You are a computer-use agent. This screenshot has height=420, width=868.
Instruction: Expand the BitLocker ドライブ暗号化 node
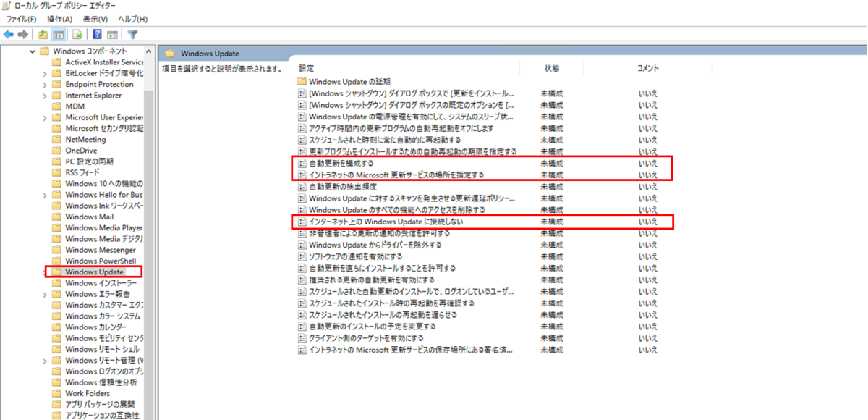[45, 73]
